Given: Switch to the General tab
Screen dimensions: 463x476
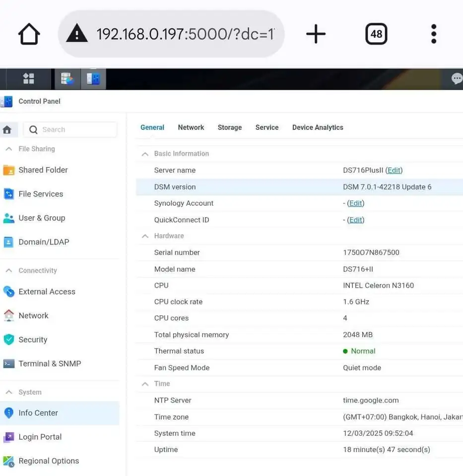Looking at the screenshot, I should pyautogui.click(x=152, y=127).
